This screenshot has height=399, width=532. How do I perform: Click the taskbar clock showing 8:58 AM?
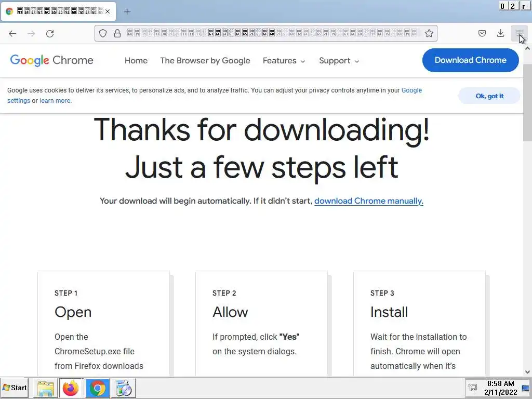[x=500, y=388]
